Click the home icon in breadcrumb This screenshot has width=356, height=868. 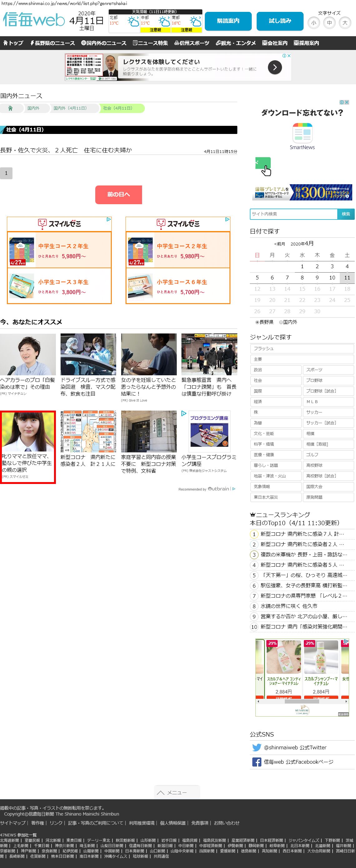click(10, 108)
